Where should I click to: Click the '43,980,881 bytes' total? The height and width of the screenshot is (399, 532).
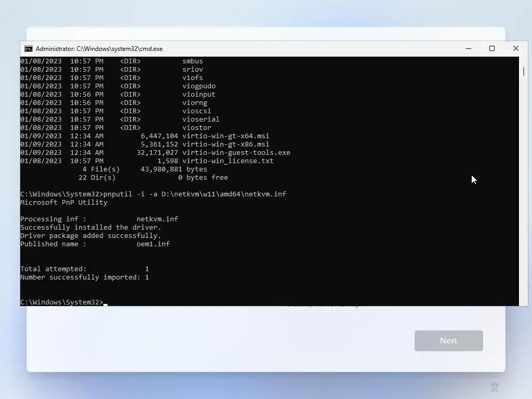(x=174, y=169)
